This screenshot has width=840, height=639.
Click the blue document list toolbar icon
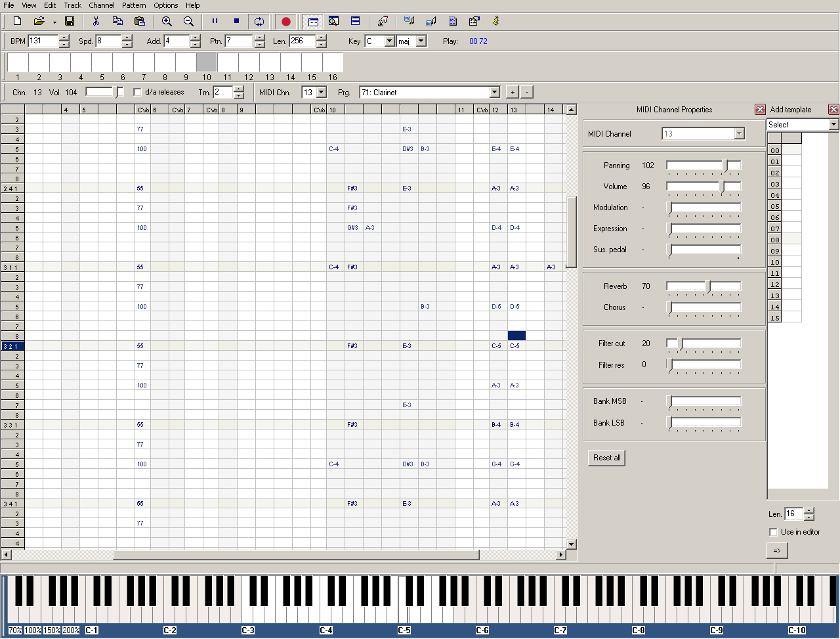coord(453,21)
